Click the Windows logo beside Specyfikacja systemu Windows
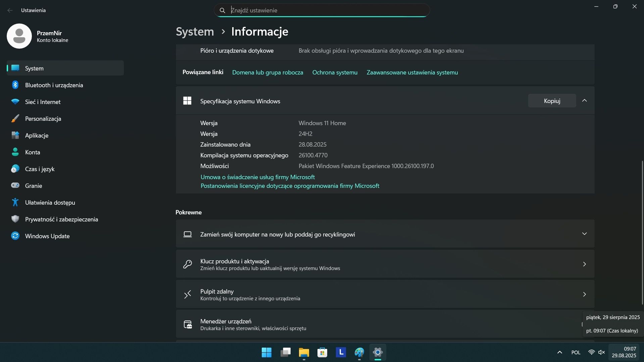This screenshot has width=644, height=362. click(187, 101)
